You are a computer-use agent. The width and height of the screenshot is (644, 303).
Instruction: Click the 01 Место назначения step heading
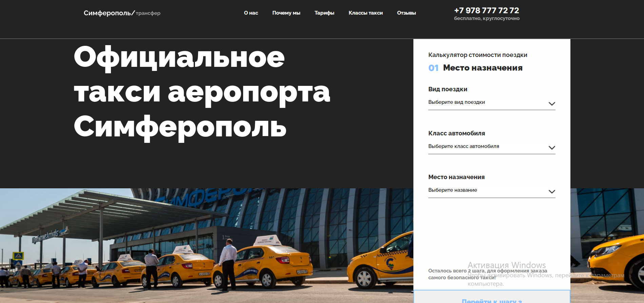(475, 68)
